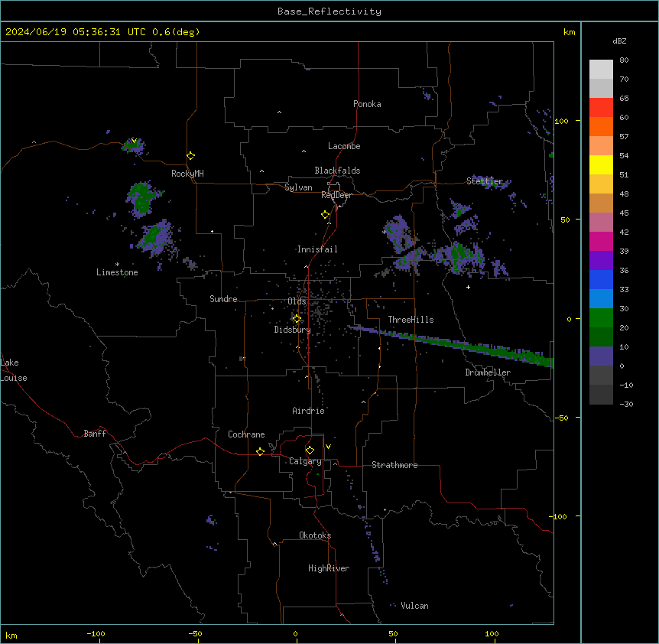Viewport: 659px width, 644px height.
Task: Select the orange 60 dBZ color swatch
Action: click(601, 126)
